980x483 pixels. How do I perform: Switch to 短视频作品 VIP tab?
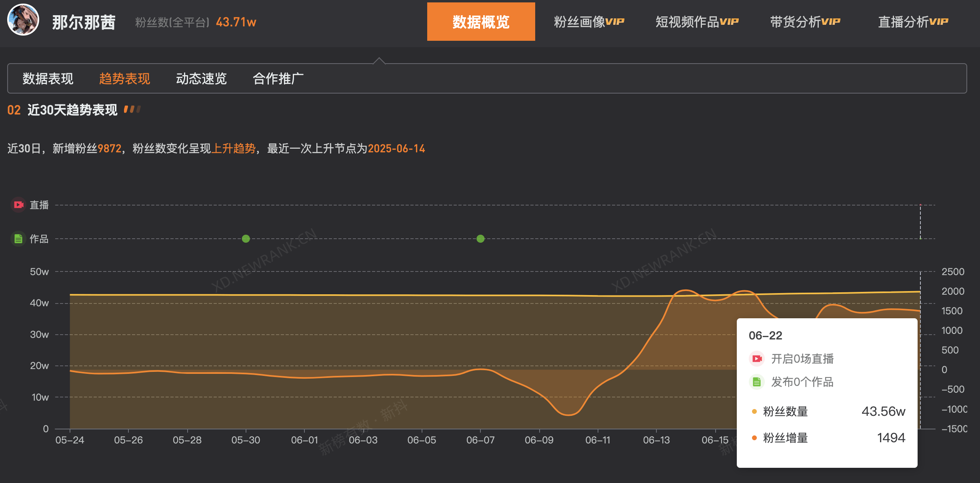tap(697, 22)
